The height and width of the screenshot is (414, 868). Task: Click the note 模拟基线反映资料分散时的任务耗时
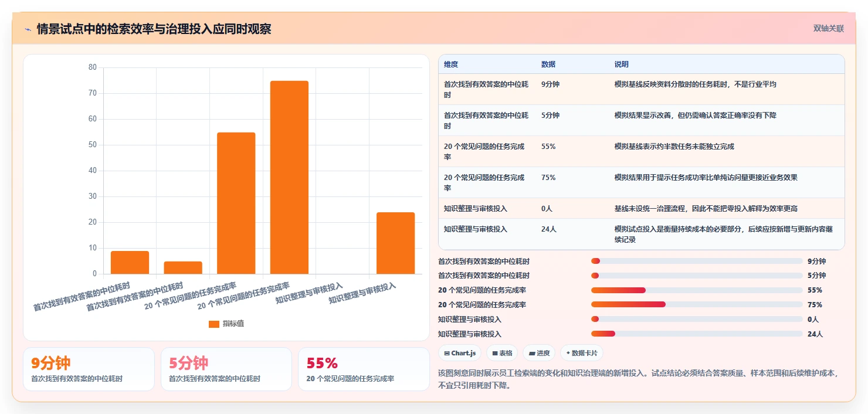click(x=695, y=84)
